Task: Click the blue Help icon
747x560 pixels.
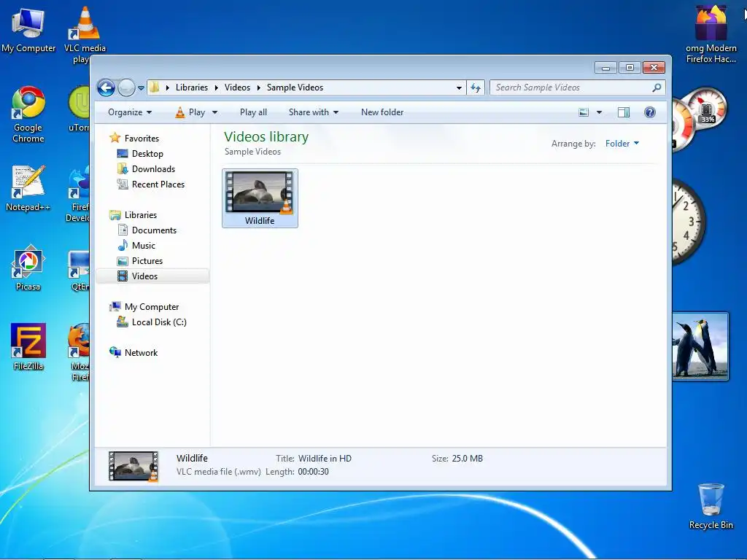Action: pyautogui.click(x=650, y=112)
